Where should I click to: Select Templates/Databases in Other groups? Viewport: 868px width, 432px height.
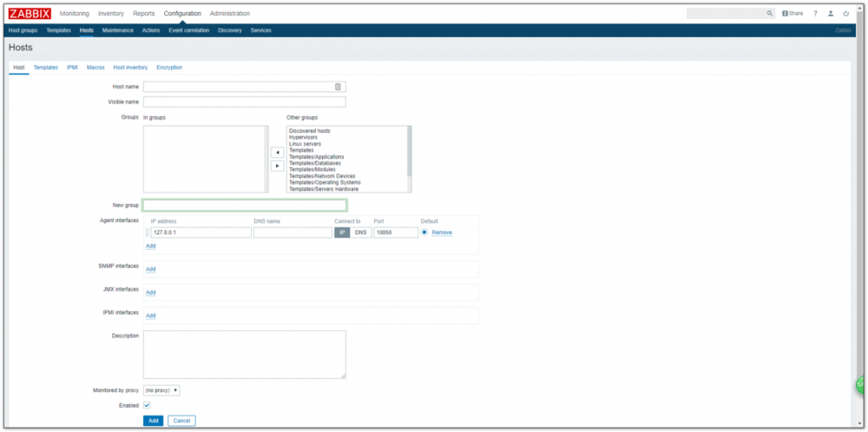tap(315, 163)
